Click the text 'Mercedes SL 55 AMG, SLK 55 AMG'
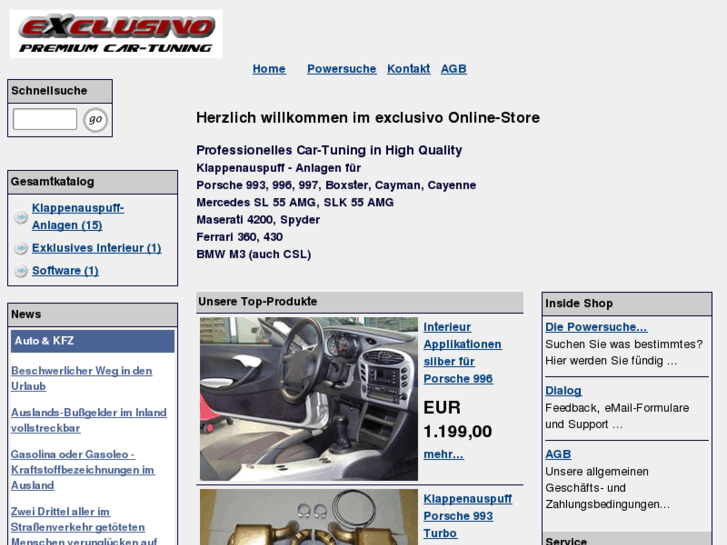The height and width of the screenshot is (545, 727). tap(295, 202)
